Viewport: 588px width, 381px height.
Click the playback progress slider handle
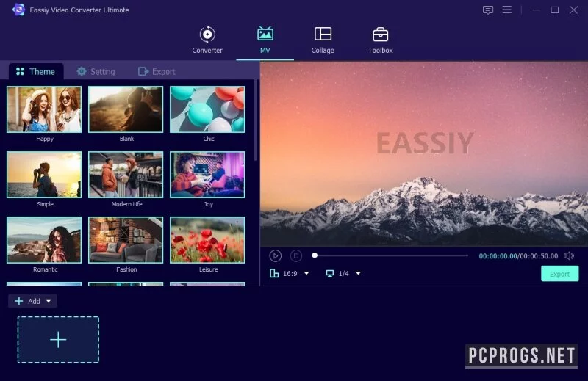coord(315,255)
